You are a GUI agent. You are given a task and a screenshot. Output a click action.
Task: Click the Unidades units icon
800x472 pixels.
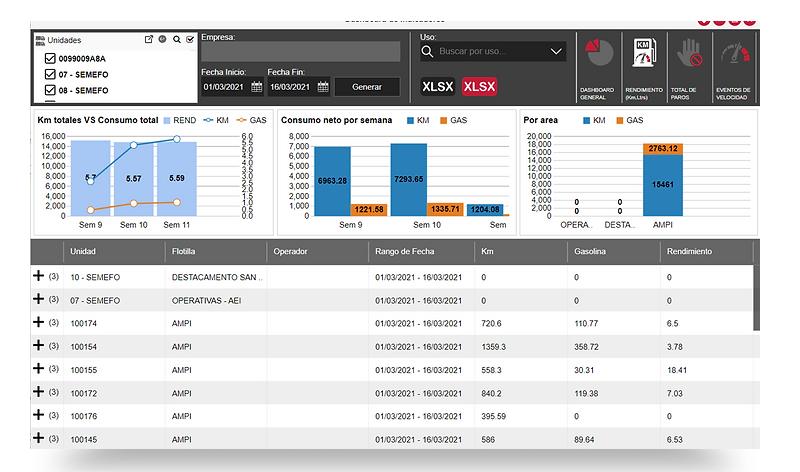[x=40, y=40]
